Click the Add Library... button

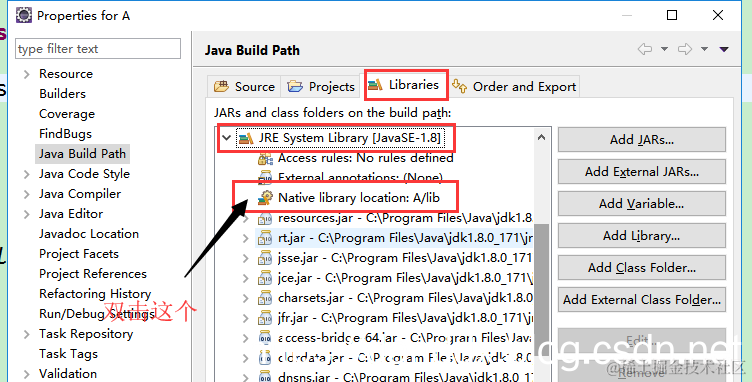[642, 236]
